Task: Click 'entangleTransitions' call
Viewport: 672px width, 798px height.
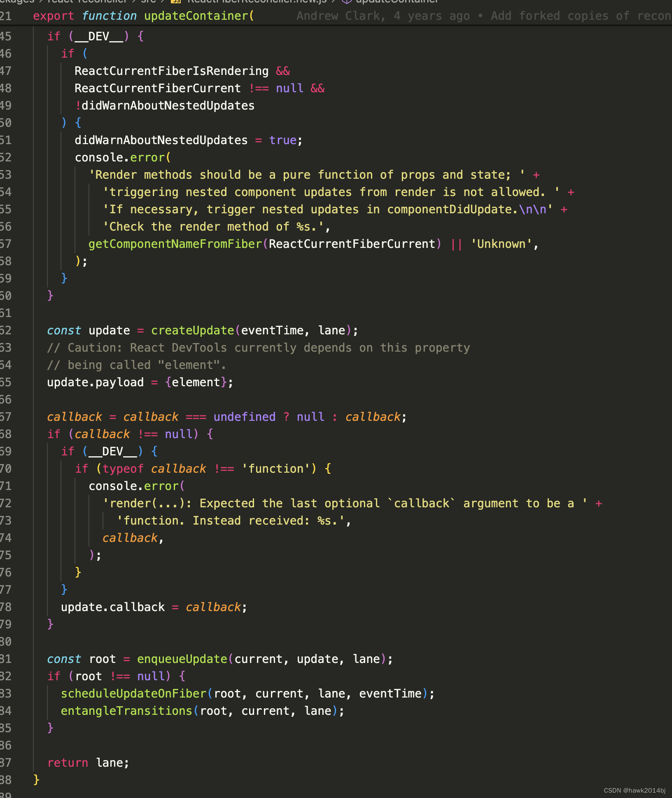Action: click(x=126, y=711)
